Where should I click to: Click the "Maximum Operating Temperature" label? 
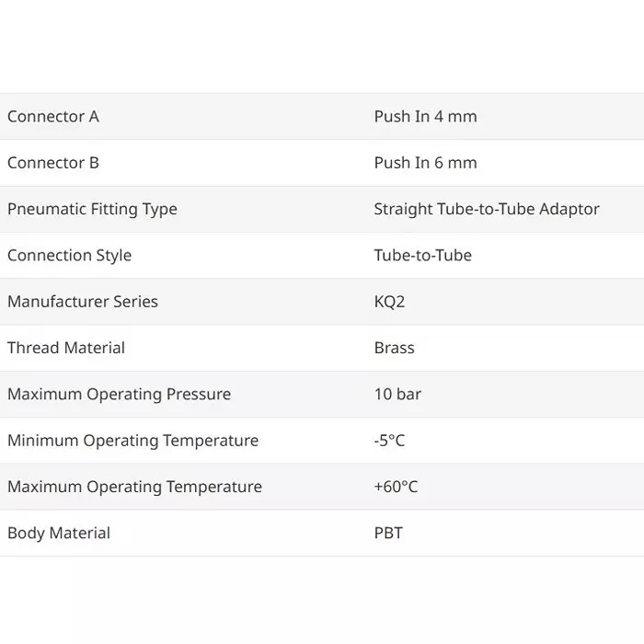pos(134,487)
